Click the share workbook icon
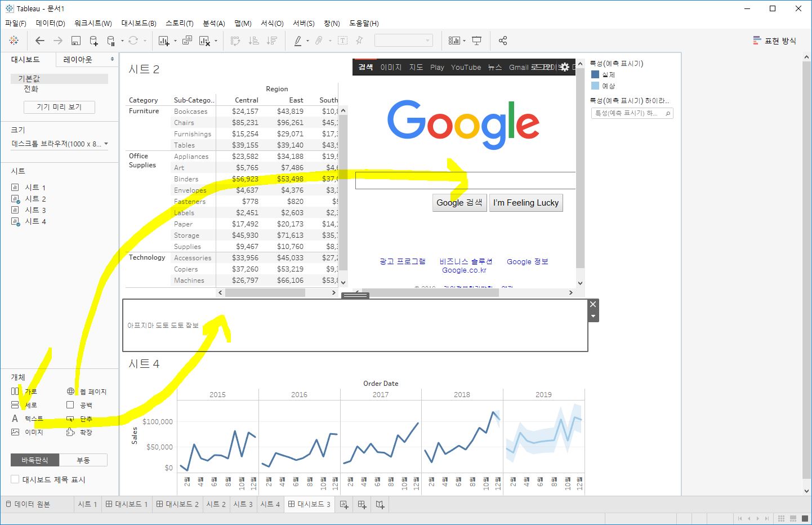The width and height of the screenshot is (812, 525). pos(503,41)
